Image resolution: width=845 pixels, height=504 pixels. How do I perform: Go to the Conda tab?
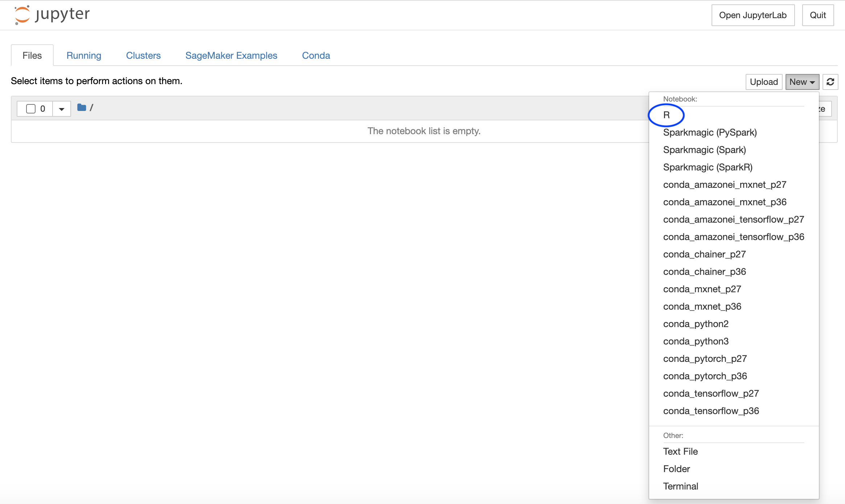(316, 55)
